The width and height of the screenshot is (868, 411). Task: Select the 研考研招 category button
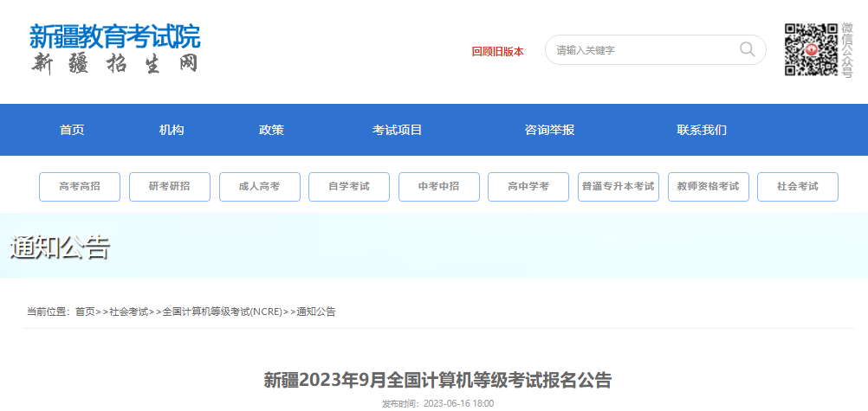pyautogui.click(x=170, y=187)
